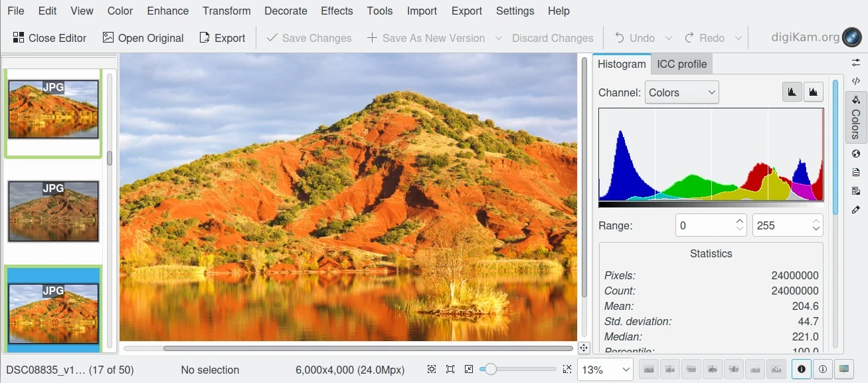Click the code brackets icon in sidebar
Image resolution: width=868 pixels, height=383 pixels.
point(856,80)
